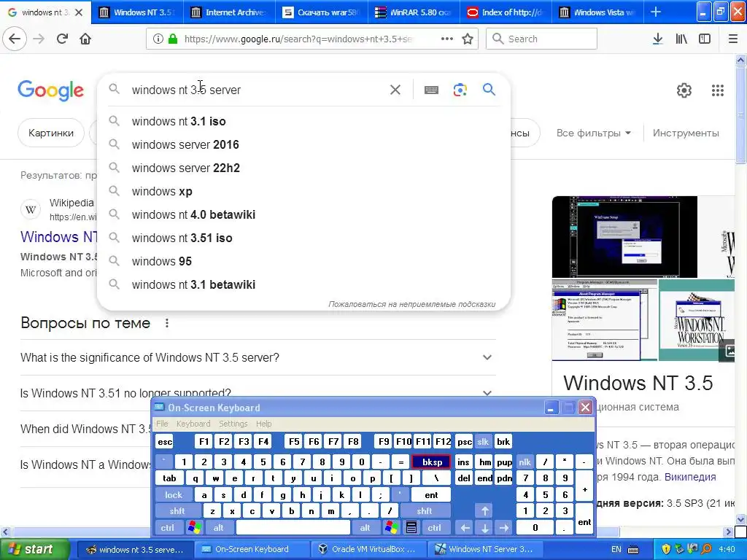Click the context menu key on On-Screen Keyboard
747x560 pixels.
click(411, 528)
